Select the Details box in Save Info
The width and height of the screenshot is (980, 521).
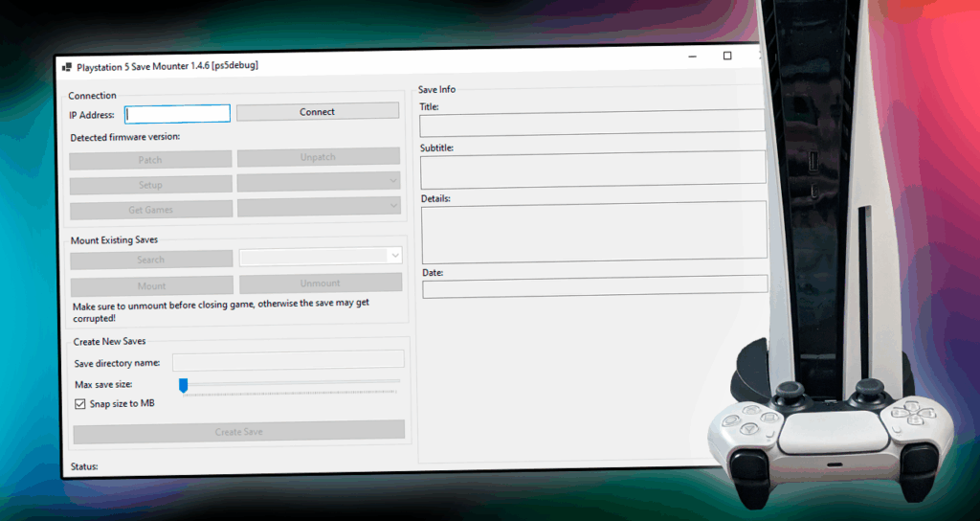pos(593,230)
